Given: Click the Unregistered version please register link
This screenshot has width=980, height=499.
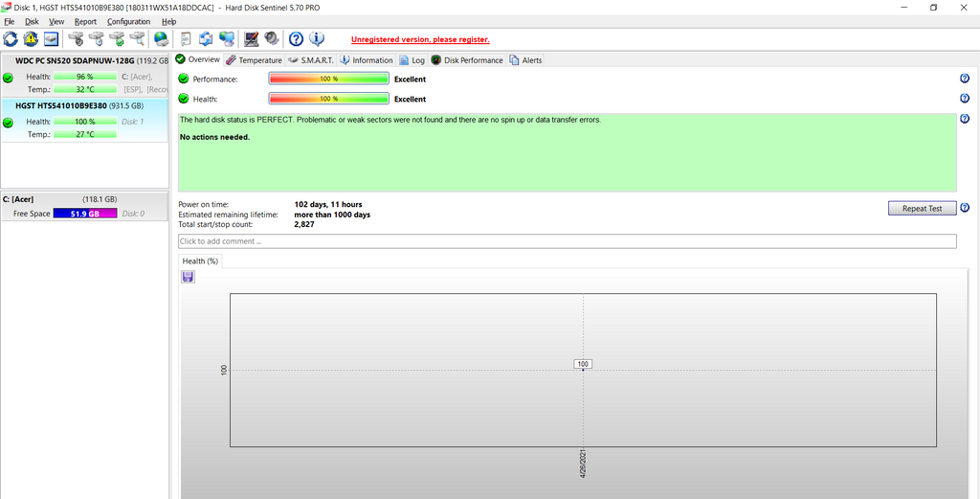Looking at the screenshot, I should point(420,39).
